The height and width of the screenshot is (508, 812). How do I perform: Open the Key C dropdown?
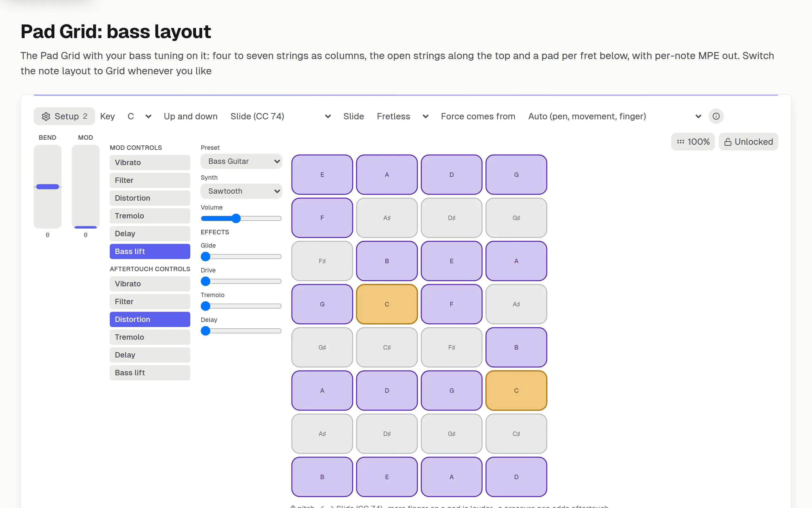[x=139, y=116]
